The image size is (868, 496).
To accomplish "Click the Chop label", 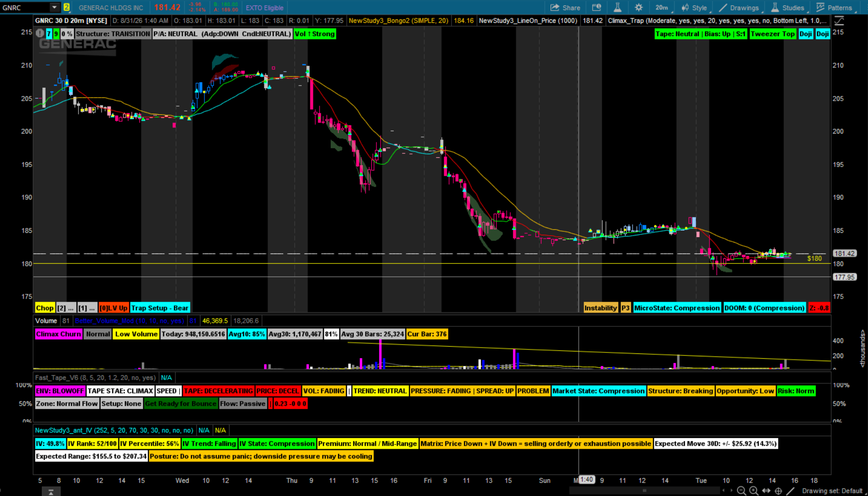I will pos(45,308).
